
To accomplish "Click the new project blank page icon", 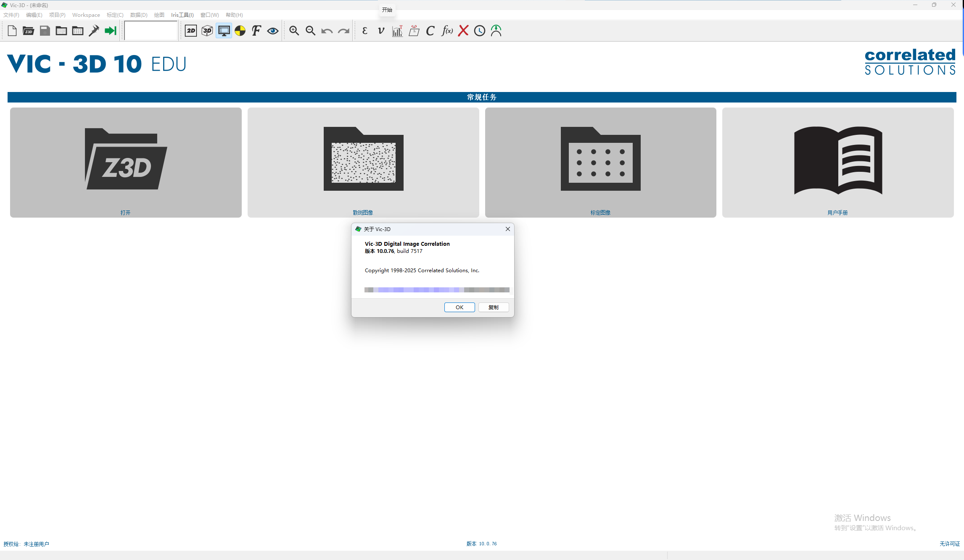I will tap(12, 31).
